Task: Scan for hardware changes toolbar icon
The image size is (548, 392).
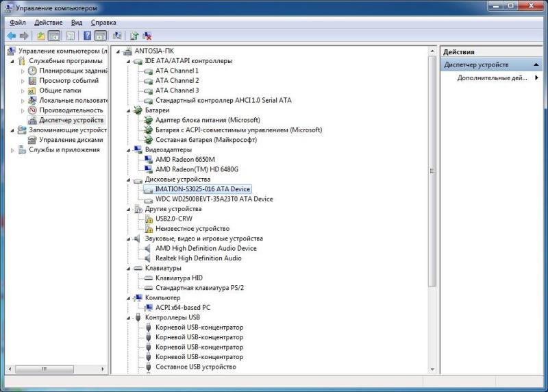Action: click(x=117, y=36)
